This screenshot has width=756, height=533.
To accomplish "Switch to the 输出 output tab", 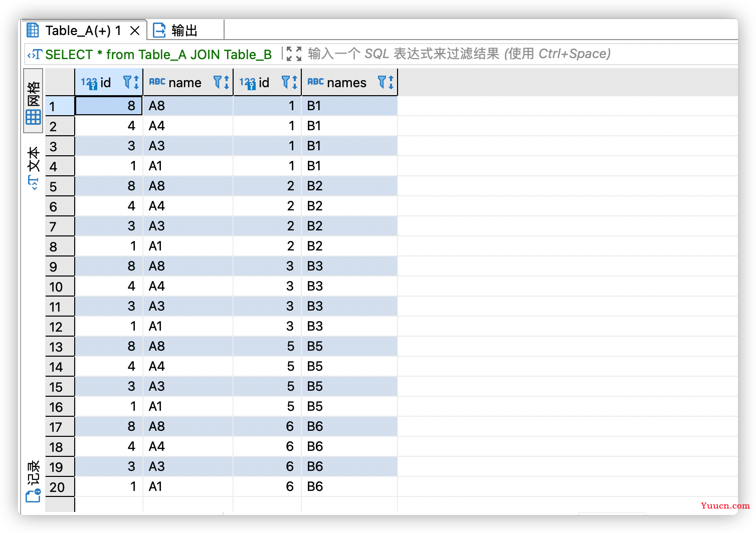I will click(x=185, y=31).
